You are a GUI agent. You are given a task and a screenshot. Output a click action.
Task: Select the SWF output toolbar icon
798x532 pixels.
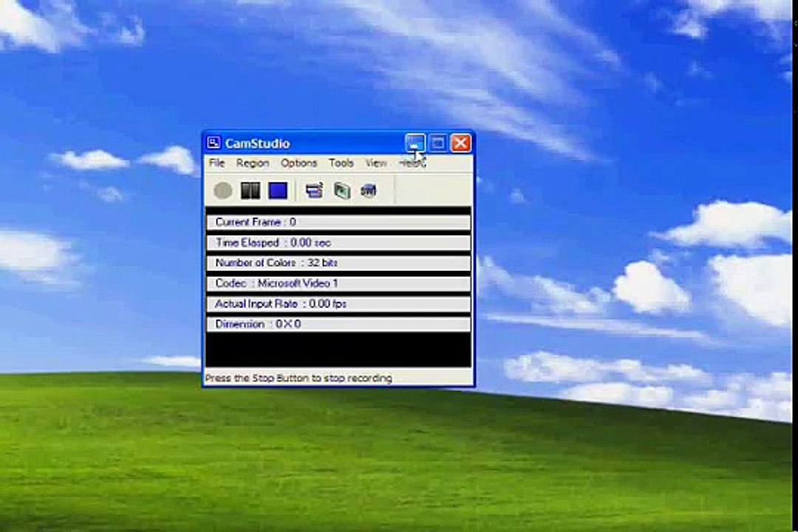click(x=369, y=191)
